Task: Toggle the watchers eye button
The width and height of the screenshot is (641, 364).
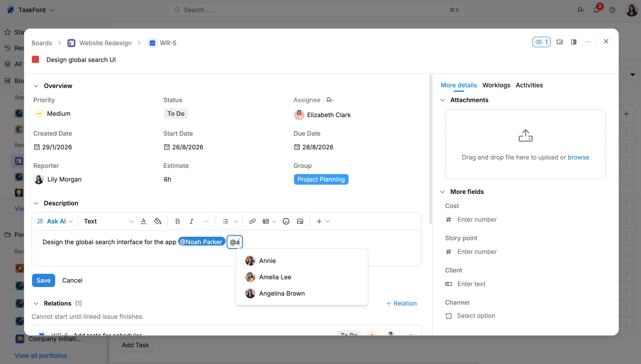Action: (x=541, y=42)
